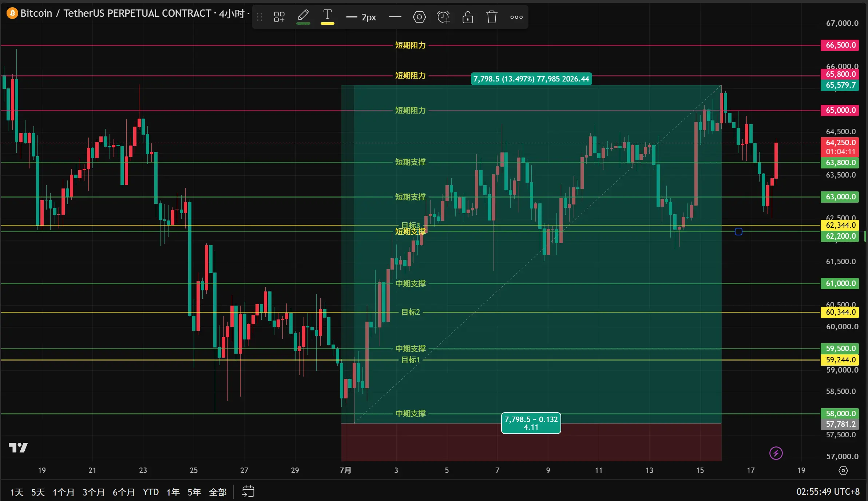This screenshot has height=501, width=868.
Task: Select the 5天 time range
Action: point(38,492)
